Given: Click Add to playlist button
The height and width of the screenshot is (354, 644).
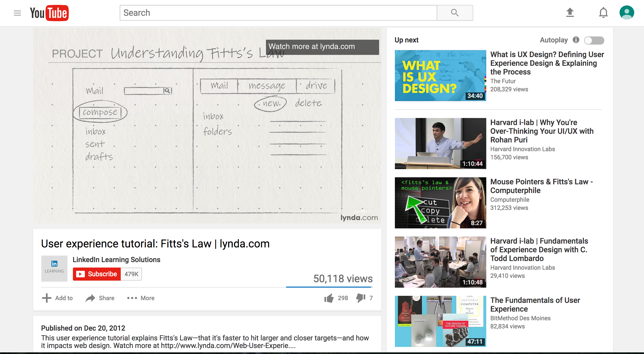Looking at the screenshot, I should coord(57,298).
